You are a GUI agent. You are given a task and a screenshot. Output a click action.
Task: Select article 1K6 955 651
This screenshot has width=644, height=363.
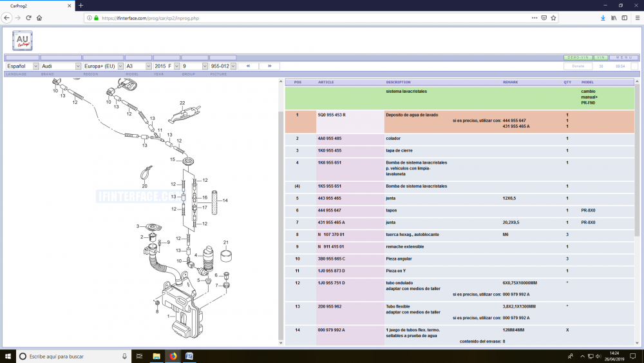coord(329,162)
